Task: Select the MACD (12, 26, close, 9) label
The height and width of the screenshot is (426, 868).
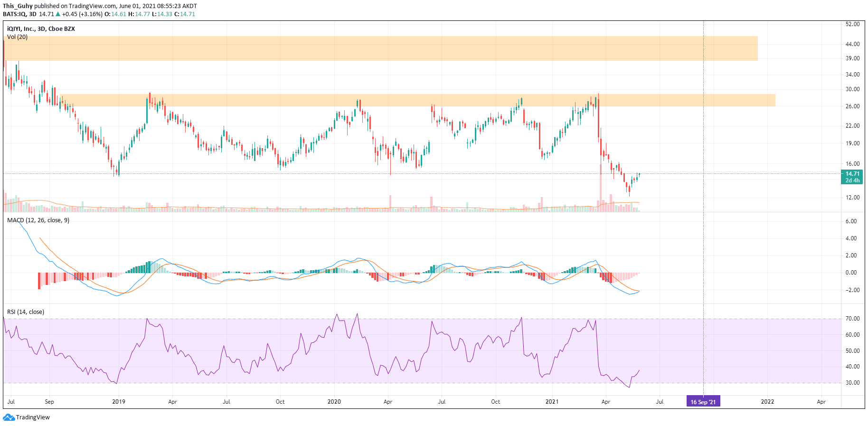Action: pyautogui.click(x=38, y=220)
